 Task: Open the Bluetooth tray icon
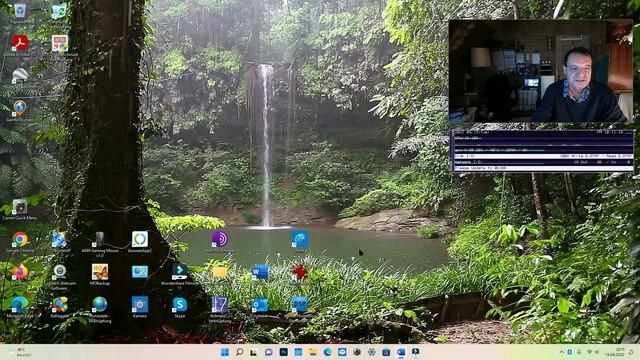[569, 352]
